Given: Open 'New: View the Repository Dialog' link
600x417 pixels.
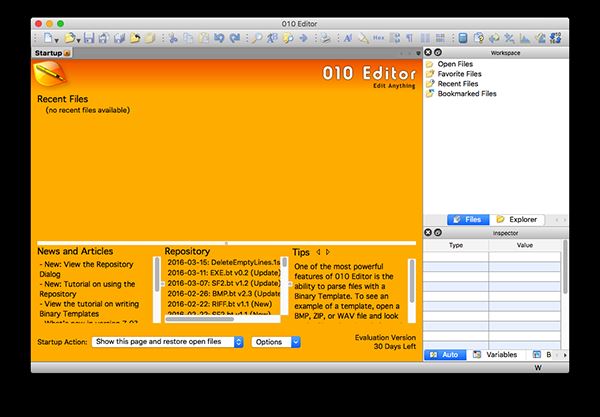Looking at the screenshot, I should 87,269.
